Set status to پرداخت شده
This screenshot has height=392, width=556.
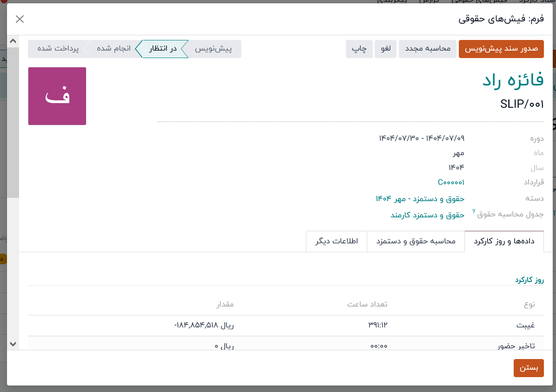[x=58, y=49]
